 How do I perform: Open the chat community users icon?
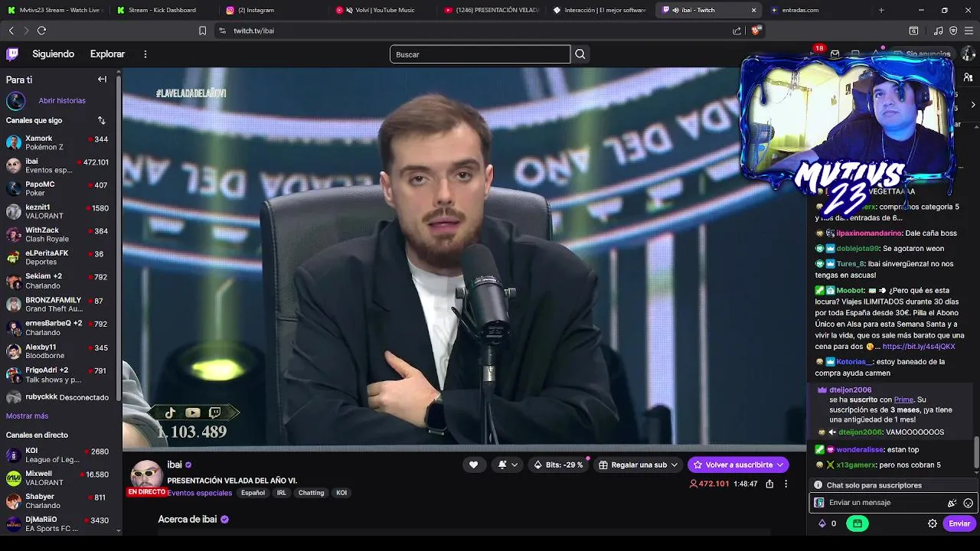pos(969,77)
